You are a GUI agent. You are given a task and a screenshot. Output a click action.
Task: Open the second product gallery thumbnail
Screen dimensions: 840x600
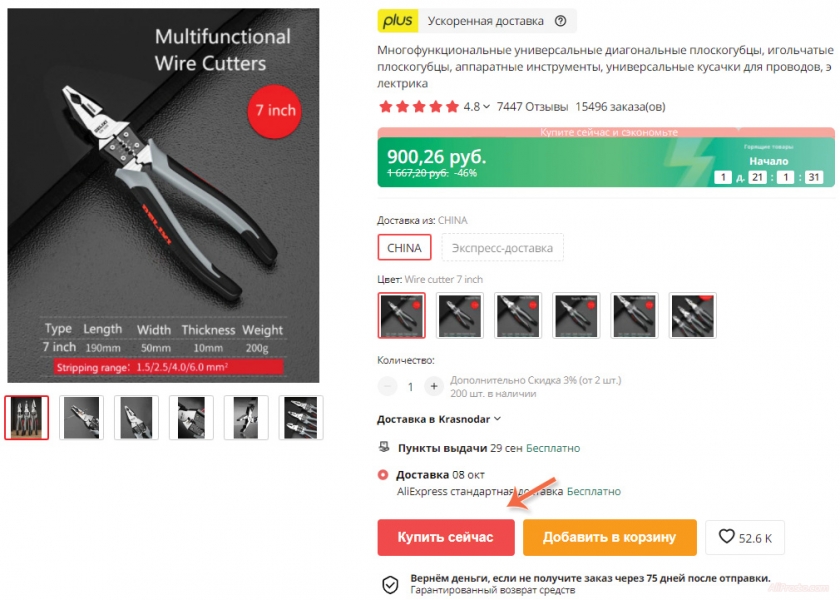tap(81, 417)
